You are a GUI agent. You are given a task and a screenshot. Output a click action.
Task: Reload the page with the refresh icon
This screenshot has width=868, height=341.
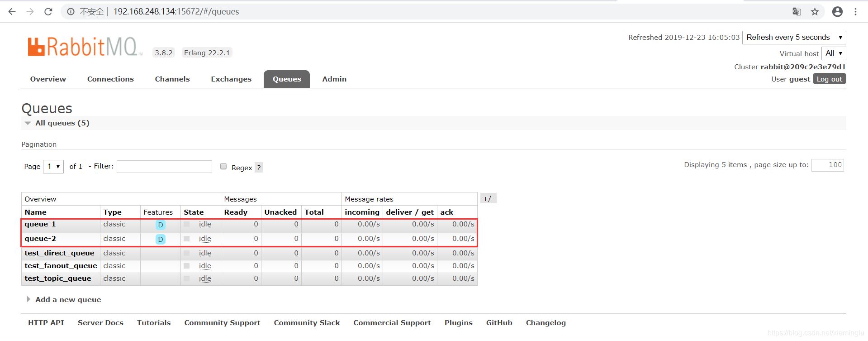[x=48, y=12]
